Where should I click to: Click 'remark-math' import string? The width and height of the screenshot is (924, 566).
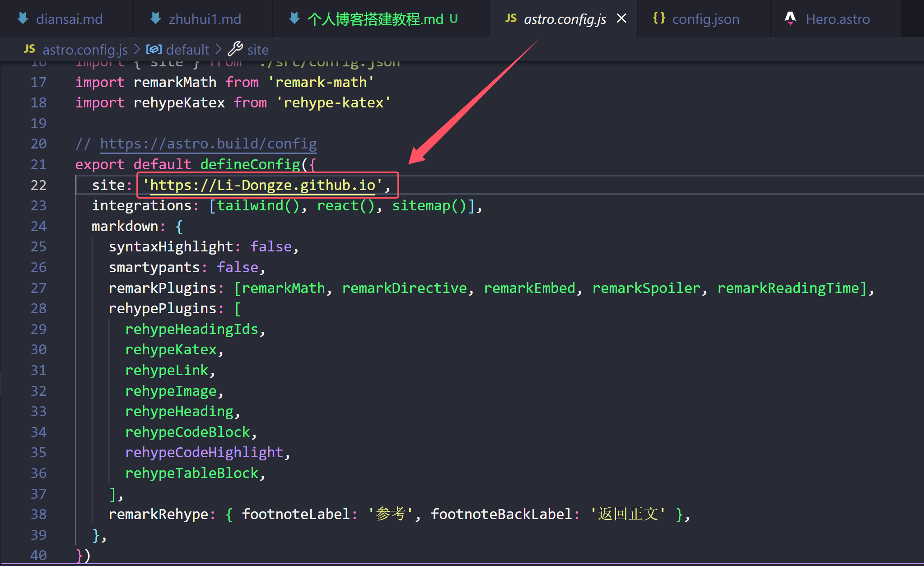pyautogui.click(x=321, y=83)
